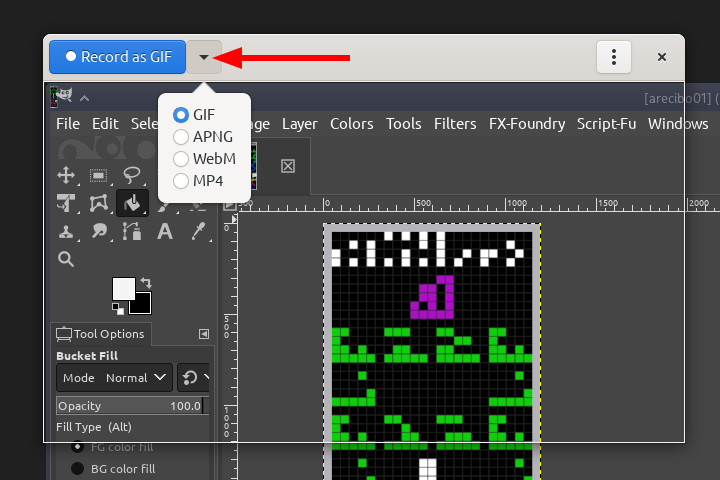The height and width of the screenshot is (480, 720).
Task: Select the Bucket Fill tool
Action: (132, 203)
